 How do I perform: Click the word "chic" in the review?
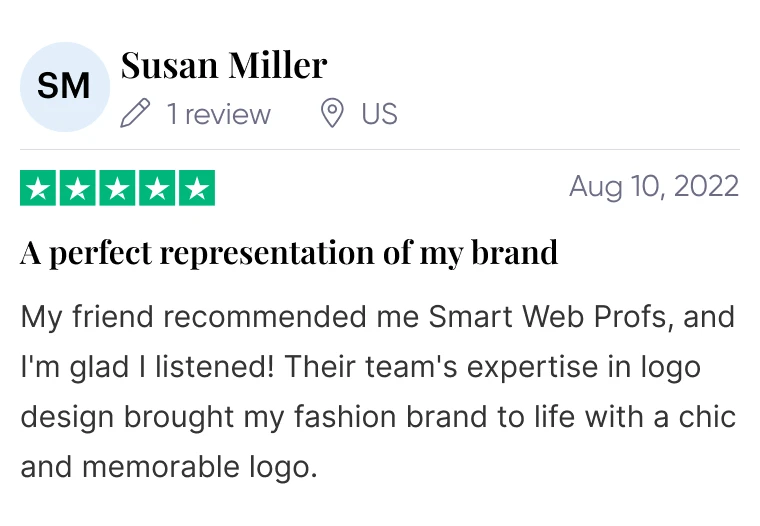pyautogui.click(x=707, y=416)
